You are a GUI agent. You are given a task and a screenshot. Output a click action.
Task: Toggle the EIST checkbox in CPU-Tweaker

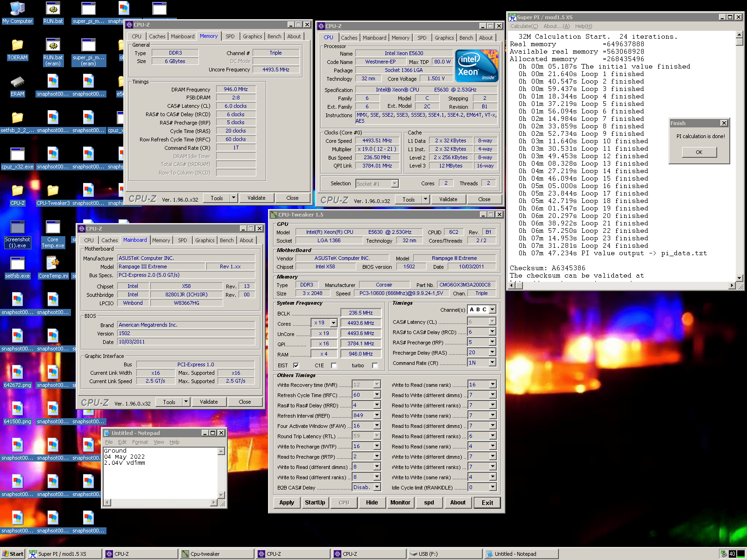click(x=296, y=365)
